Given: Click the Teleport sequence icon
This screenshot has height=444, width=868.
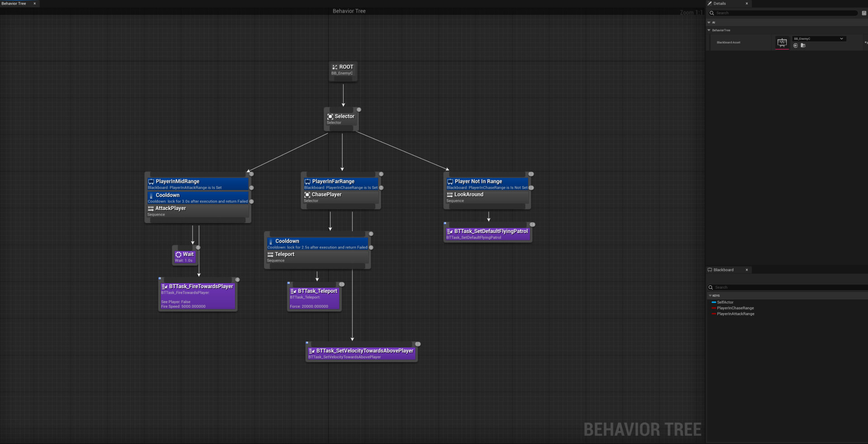Looking at the screenshot, I should pos(270,254).
